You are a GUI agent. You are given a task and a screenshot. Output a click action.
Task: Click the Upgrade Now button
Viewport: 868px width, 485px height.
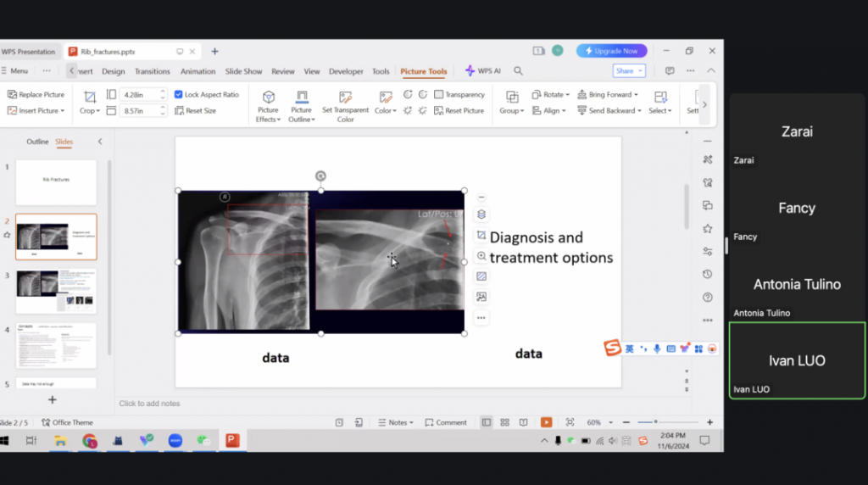[x=611, y=51]
